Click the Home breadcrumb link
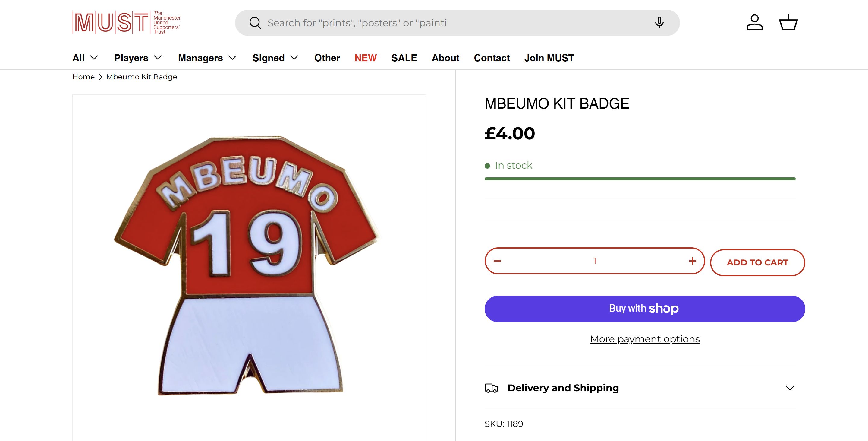 [83, 77]
